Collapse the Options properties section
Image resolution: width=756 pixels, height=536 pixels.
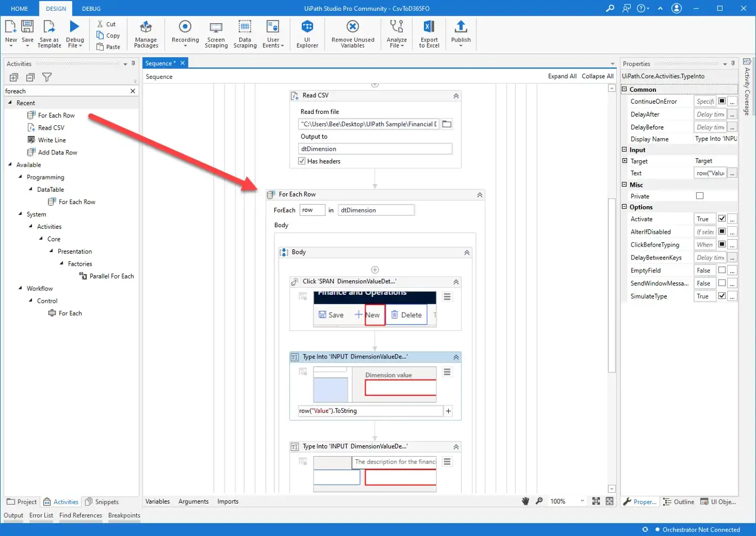[x=624, y=207]
